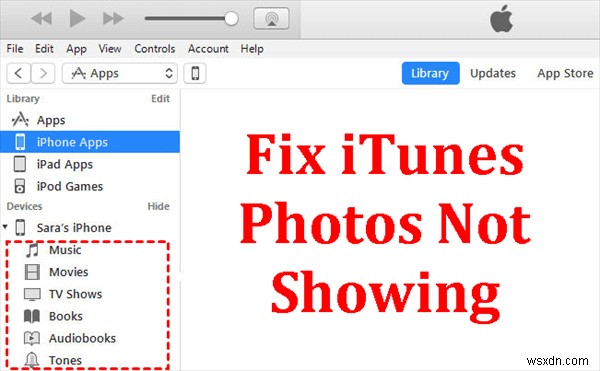Open the AirPlay output button
The width and height of the screenshot is (600, 371).
tap(271, 18)
